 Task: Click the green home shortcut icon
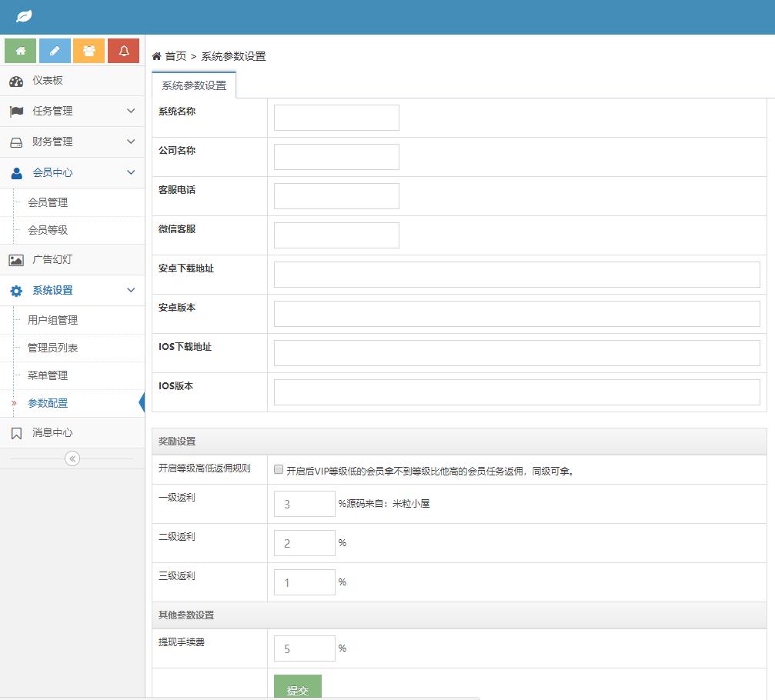tap(21, 51)
